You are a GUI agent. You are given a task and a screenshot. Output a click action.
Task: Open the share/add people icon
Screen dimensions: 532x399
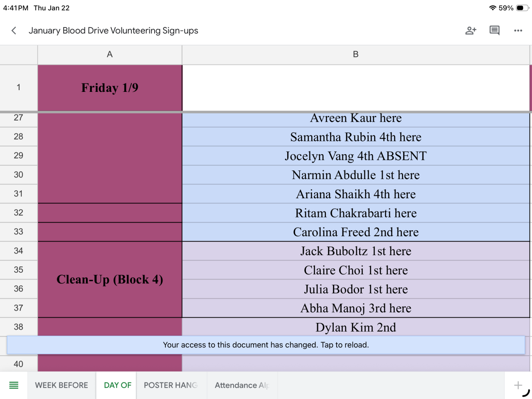click(470, 30)
